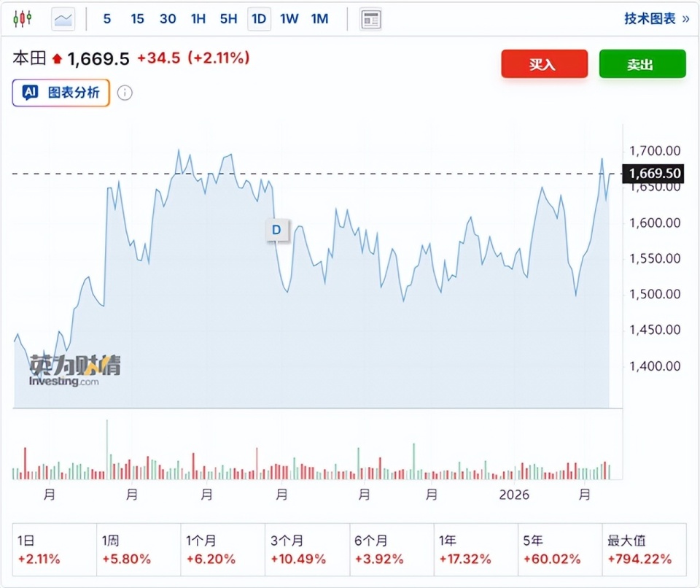Switch to candlestick chart type
This screenshot has height=588, width=700.
pyautogui.click(x=22, y=19)
